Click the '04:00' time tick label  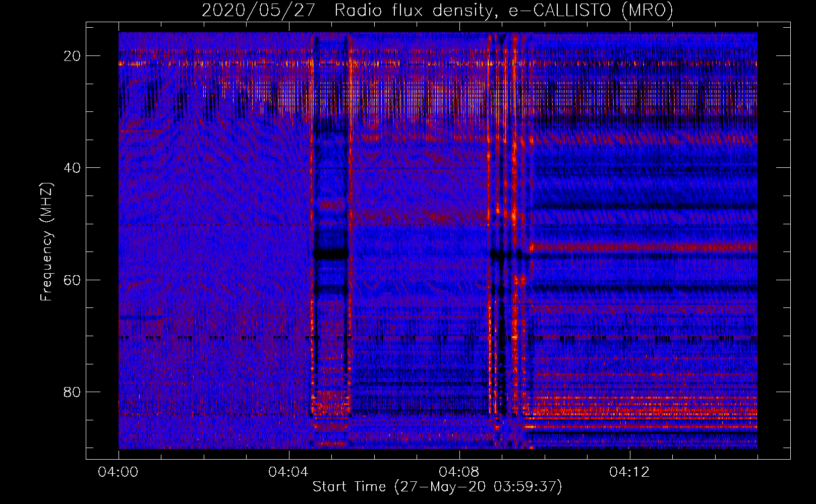pyautogui.click(x=119, y=472)
